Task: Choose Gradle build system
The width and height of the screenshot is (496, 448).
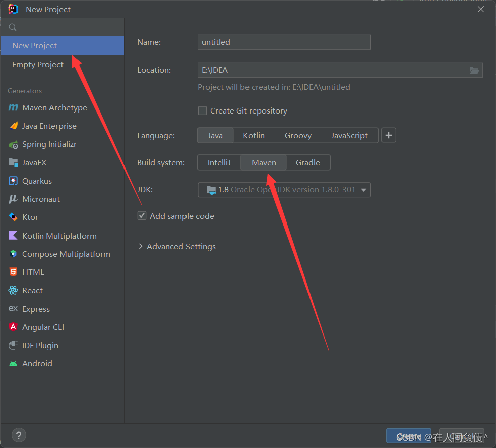Action: (x=308, y=163)
